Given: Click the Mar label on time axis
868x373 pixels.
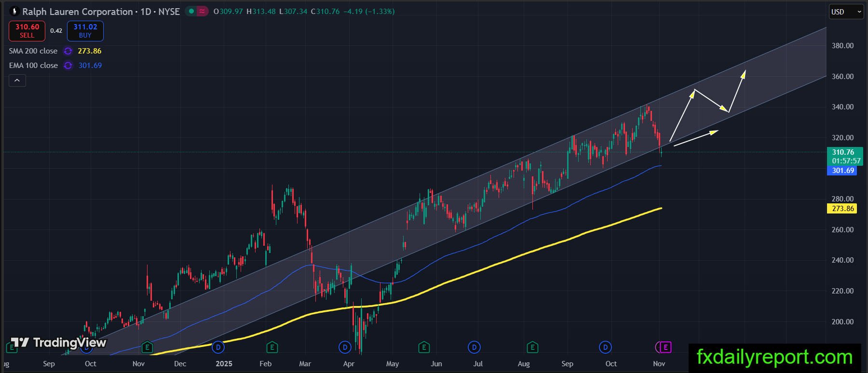Looking at the screenshot, I should point(305,364).
